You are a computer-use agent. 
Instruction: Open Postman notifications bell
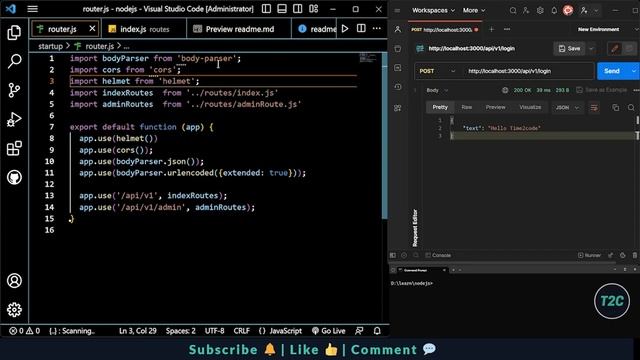pos(554,11)
